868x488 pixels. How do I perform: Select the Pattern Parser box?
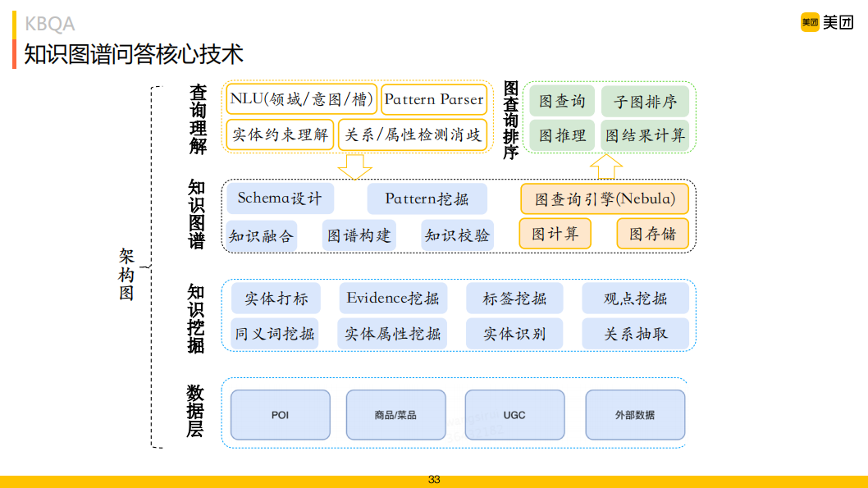[x=434, y=99]
